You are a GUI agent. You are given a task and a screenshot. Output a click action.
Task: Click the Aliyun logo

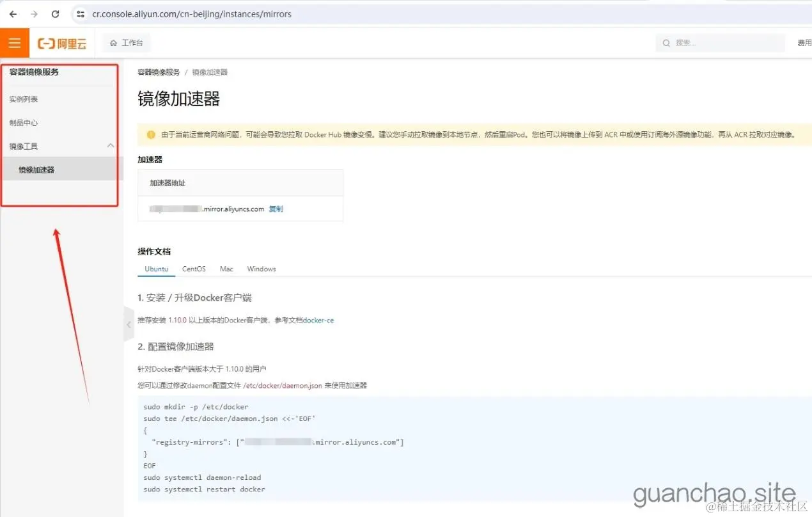[62, 44]
